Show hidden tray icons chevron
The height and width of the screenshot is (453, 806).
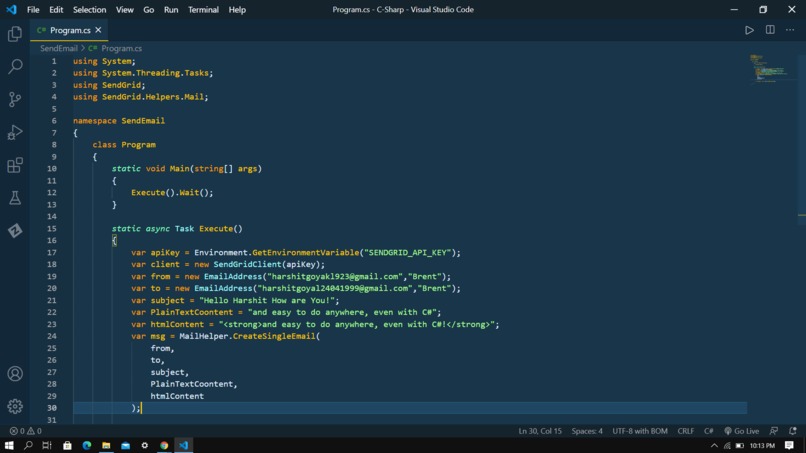tap(714, 445)
